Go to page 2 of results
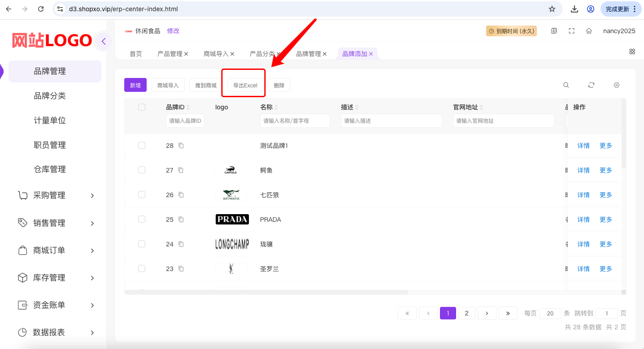Viewport: 644px width, 349px height. [467, 313]
